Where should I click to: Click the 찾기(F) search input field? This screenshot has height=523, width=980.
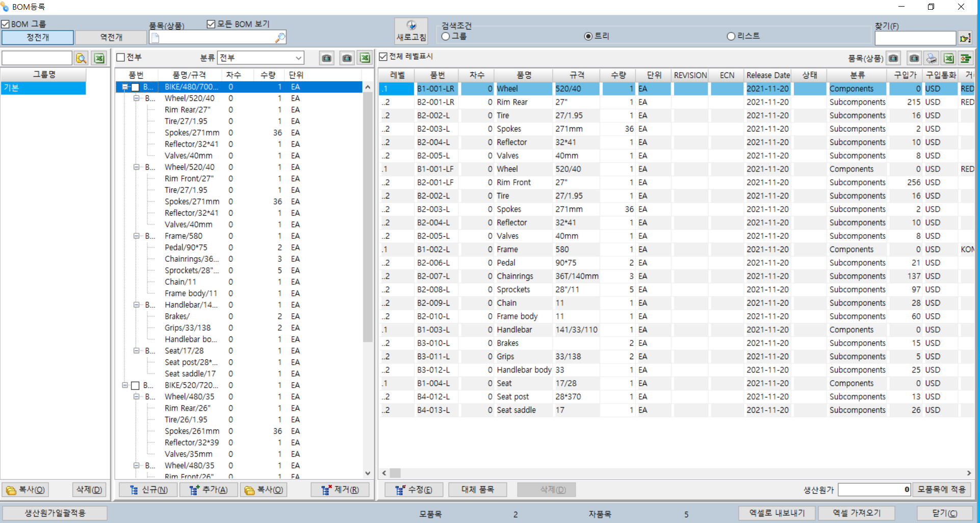[915, 38]
